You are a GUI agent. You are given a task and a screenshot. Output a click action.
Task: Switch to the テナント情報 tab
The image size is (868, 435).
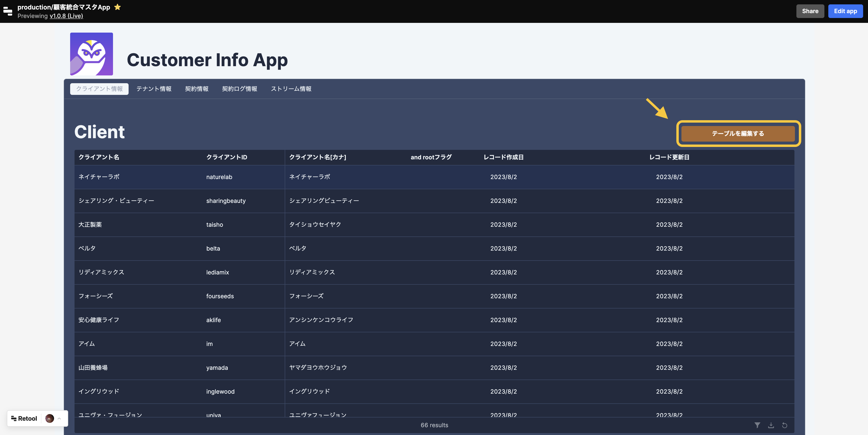(x=154, y=89)
